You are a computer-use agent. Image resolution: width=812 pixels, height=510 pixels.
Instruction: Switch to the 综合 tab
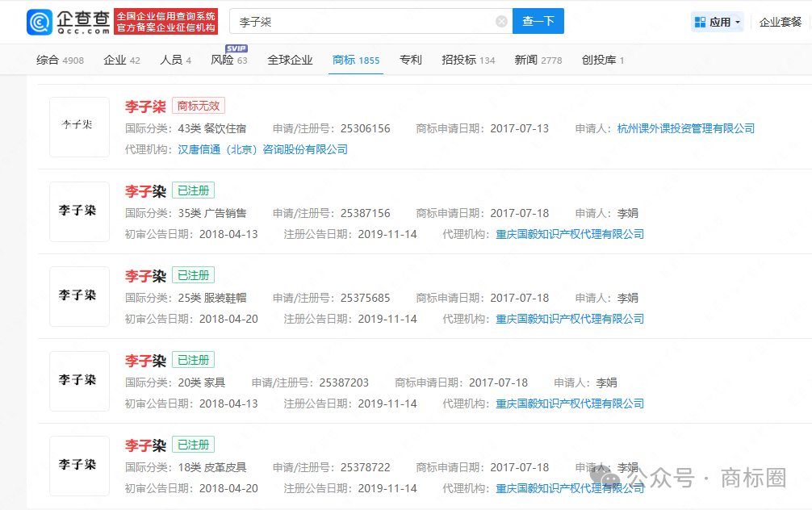(x=60, y=61)
